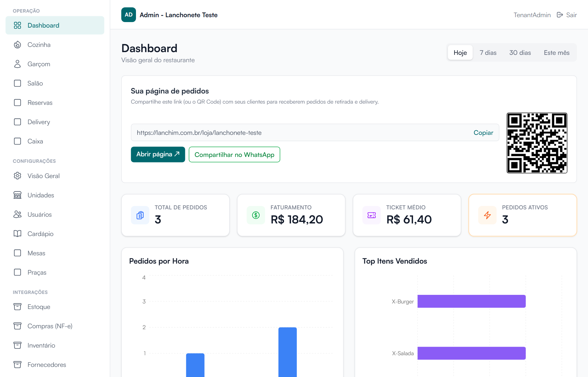Click the Inventário archive icon
This screenshot has height=377, width=588.
[17, 345]
